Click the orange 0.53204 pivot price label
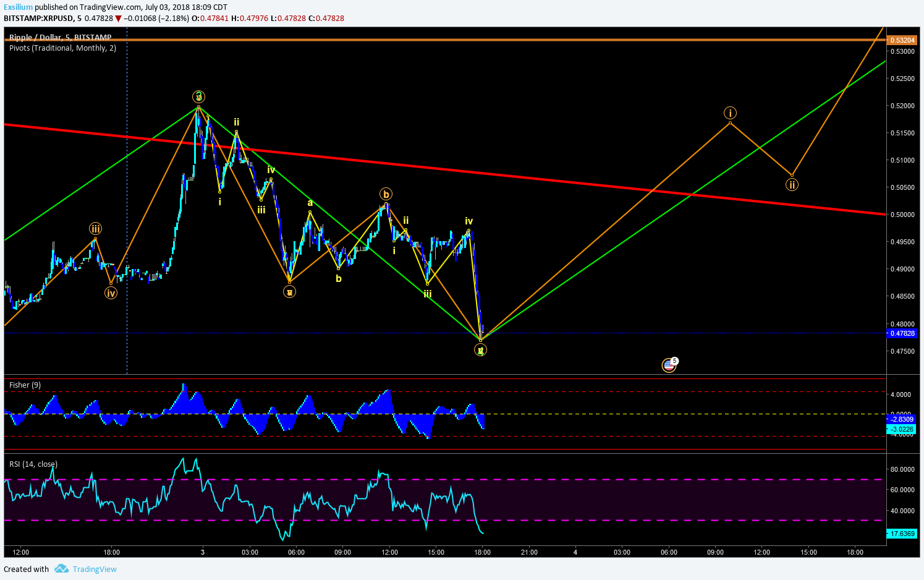This screenshot has height=580, width=924. click(902, 40)
